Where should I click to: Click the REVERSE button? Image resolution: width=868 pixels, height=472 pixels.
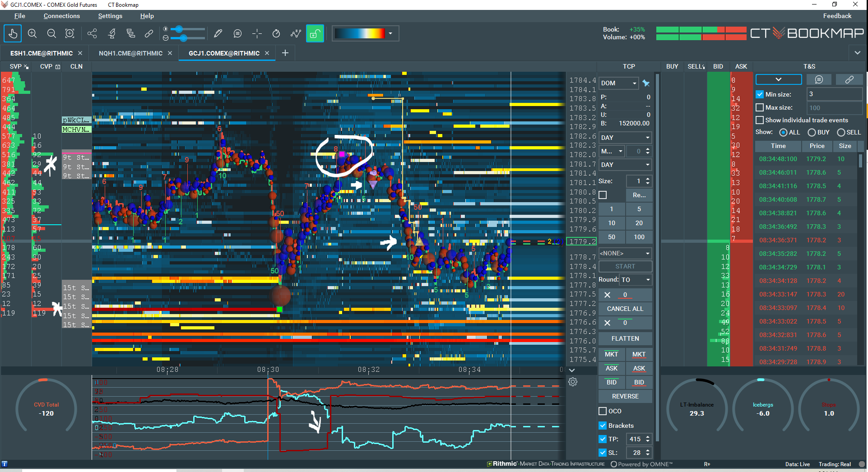pos(625,396)
